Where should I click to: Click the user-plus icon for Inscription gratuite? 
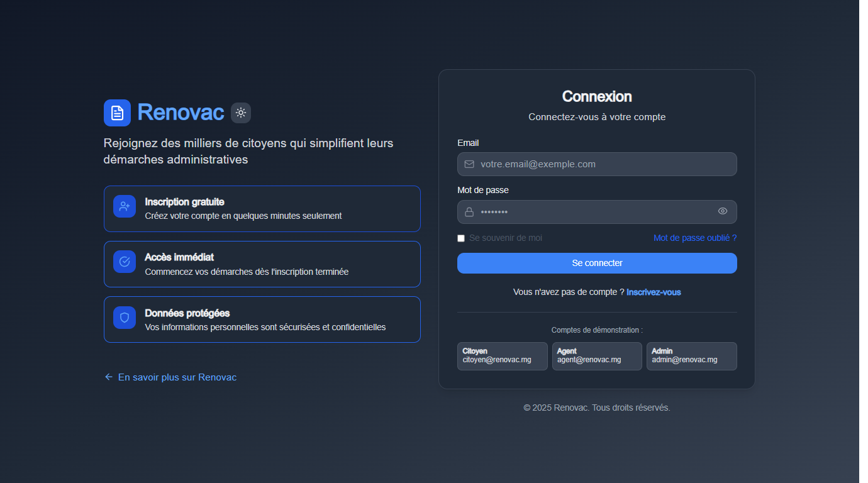coord(125,206)
